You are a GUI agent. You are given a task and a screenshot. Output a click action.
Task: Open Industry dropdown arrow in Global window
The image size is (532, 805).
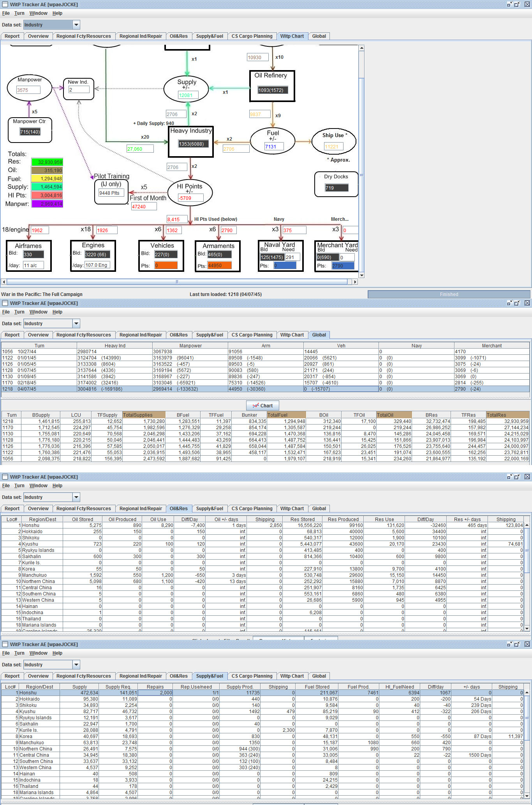[76, 323]
